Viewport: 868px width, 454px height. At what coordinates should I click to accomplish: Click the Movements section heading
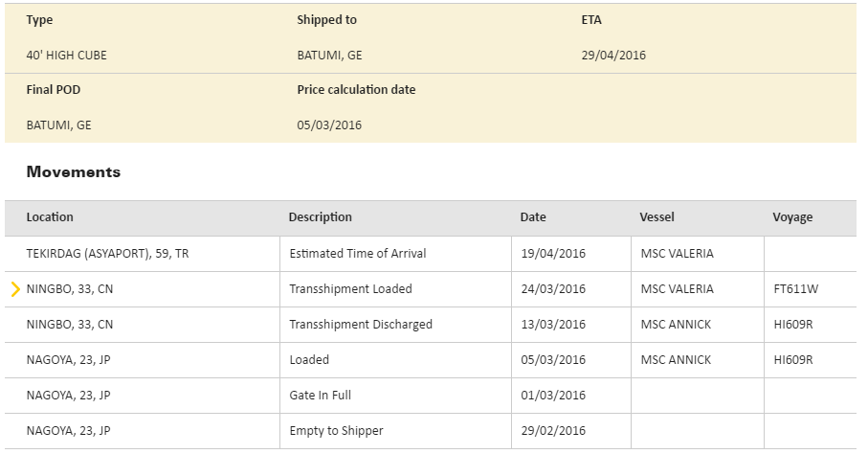tap(73, 172)
